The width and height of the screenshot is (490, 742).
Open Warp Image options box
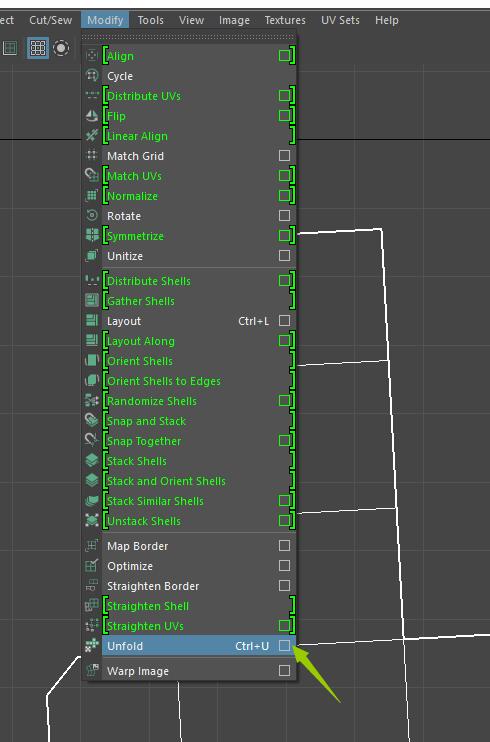(284, 671)
